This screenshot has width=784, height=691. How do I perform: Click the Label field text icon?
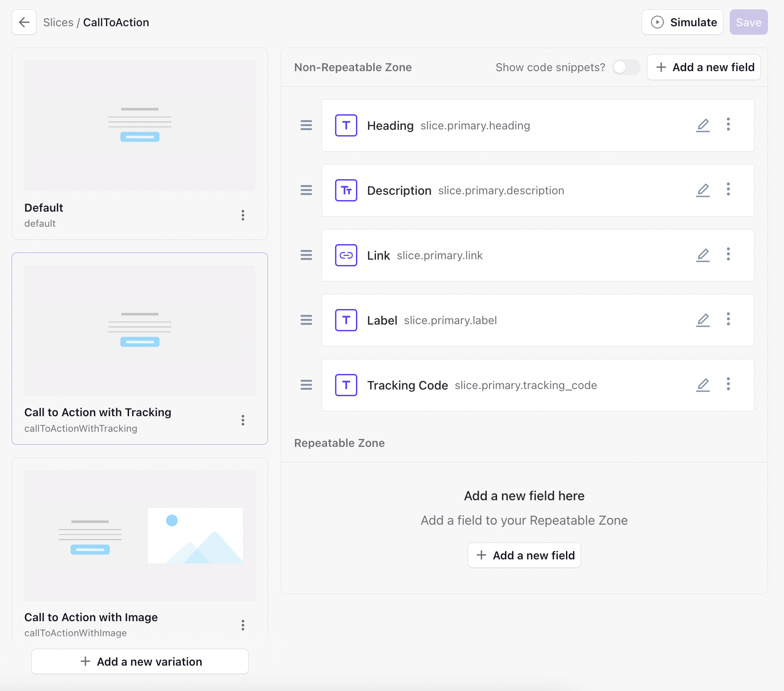tap(346, 320)
